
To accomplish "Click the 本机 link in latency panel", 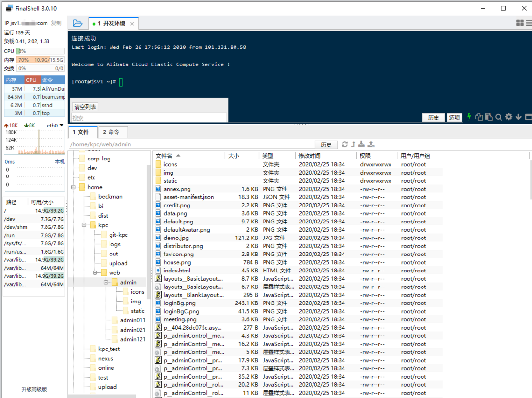I will click(x=60, y=161).
